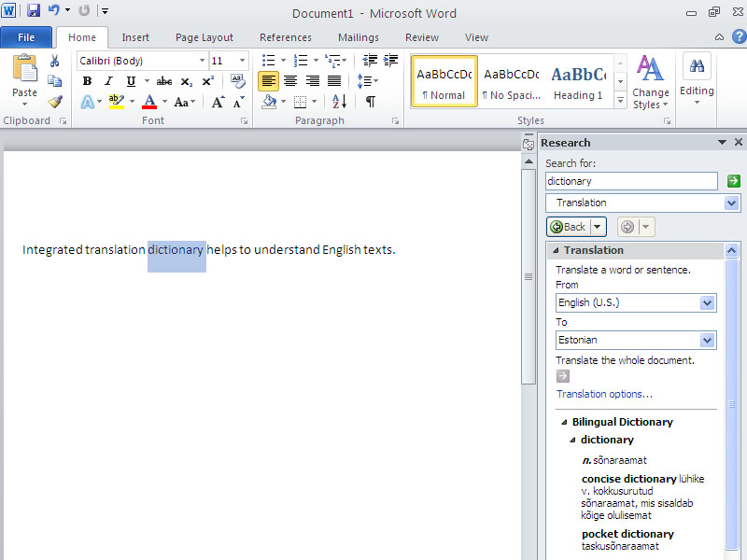This screenshot has width=747, height=560.
Task: Click the Search for text field
Action: click(631, 181)
